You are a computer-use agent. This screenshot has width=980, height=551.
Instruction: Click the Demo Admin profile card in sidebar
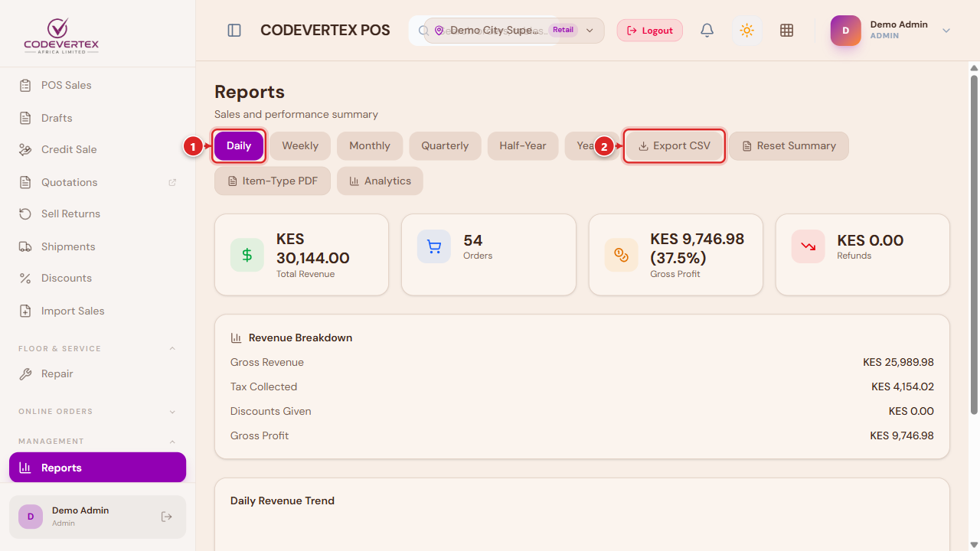click(97, 517)
